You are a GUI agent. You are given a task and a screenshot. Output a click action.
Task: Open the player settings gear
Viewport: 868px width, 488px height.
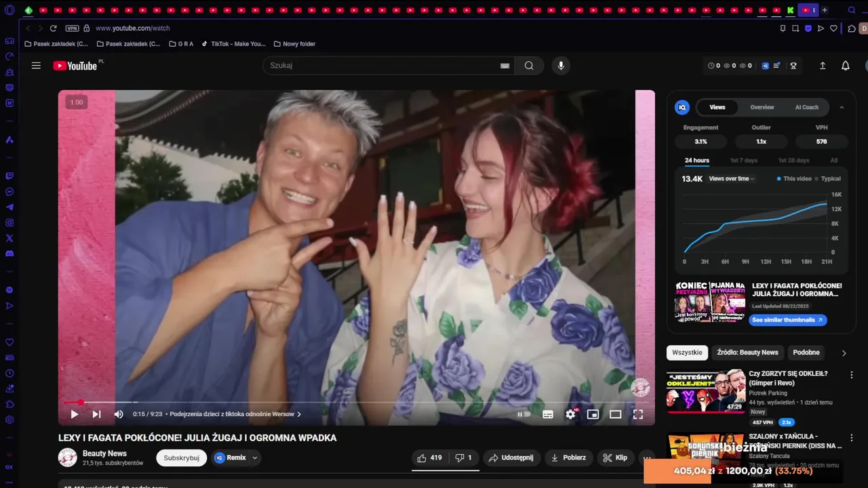click(570, 414)
